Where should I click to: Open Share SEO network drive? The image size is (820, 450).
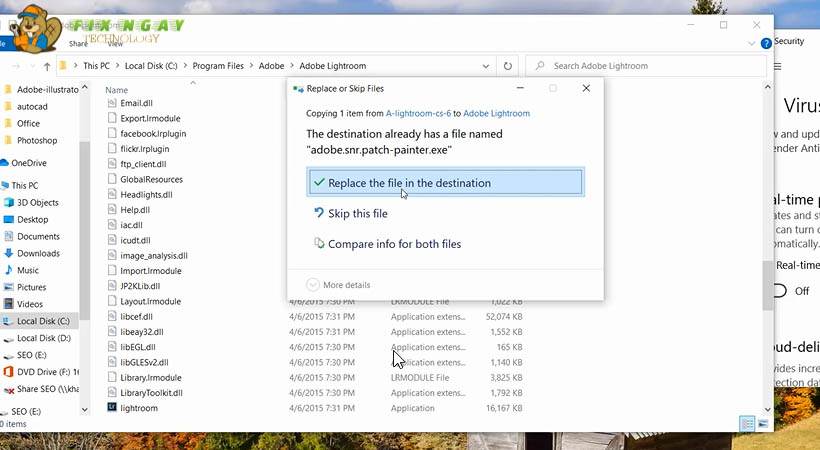(x=47, y=389)
